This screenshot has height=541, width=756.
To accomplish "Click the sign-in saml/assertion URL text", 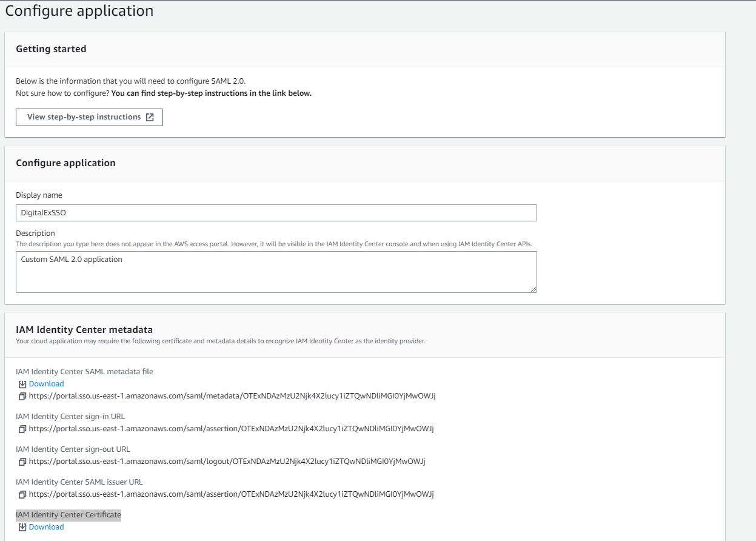I will pos(231,429).
